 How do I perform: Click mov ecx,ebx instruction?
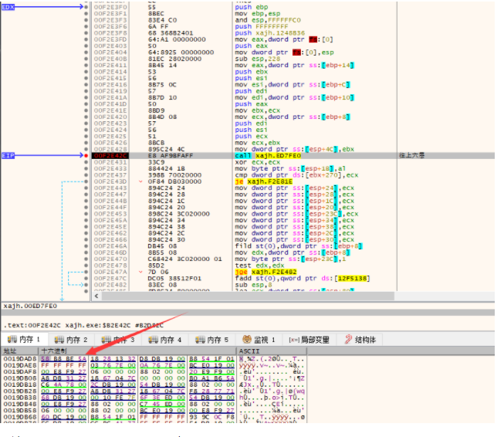click(x=258, y=143)
